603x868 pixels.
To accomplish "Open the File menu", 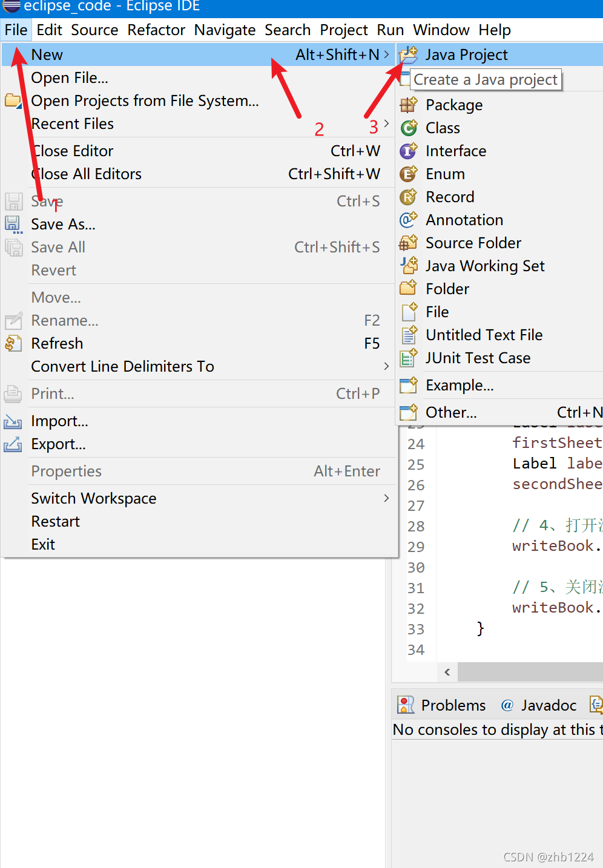I will pos(16,30).
